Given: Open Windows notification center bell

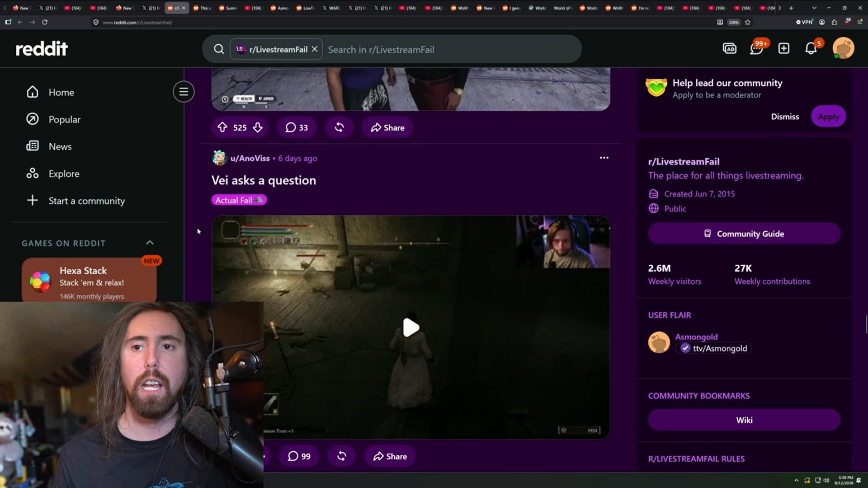Looking at the screenshot, I should (859, 480).
